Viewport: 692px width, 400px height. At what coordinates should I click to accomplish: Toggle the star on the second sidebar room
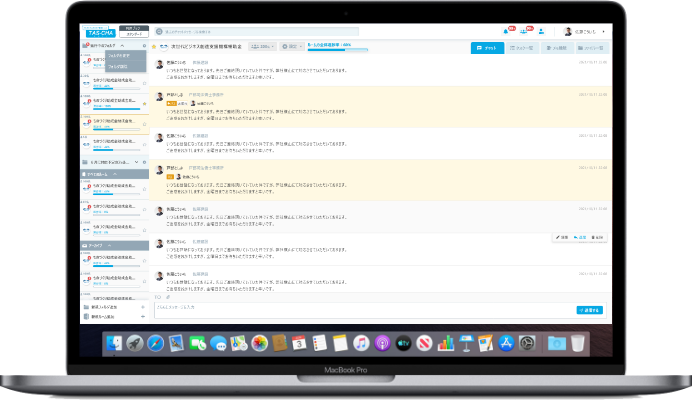click(x=144, y=83)
